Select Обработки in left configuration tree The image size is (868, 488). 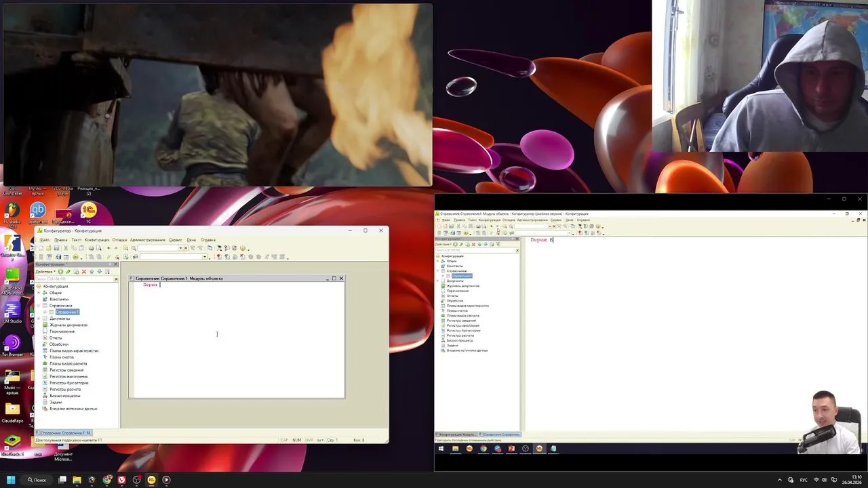coord(59,344)
